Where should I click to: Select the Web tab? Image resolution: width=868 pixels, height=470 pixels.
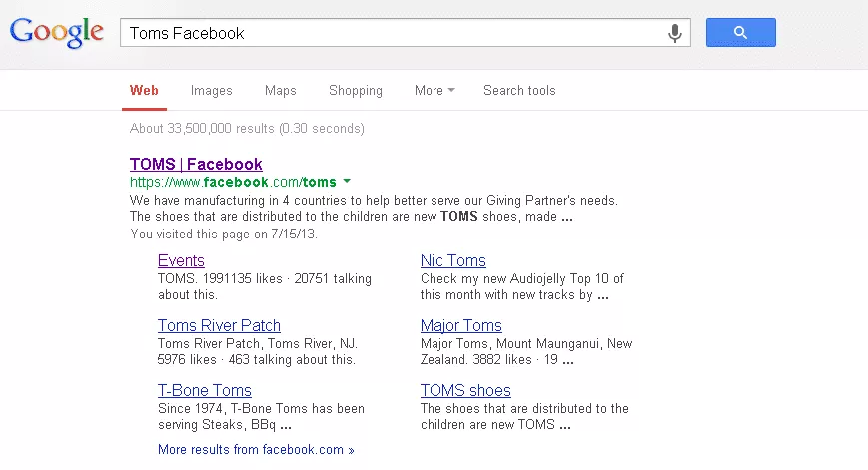[144, 90]
